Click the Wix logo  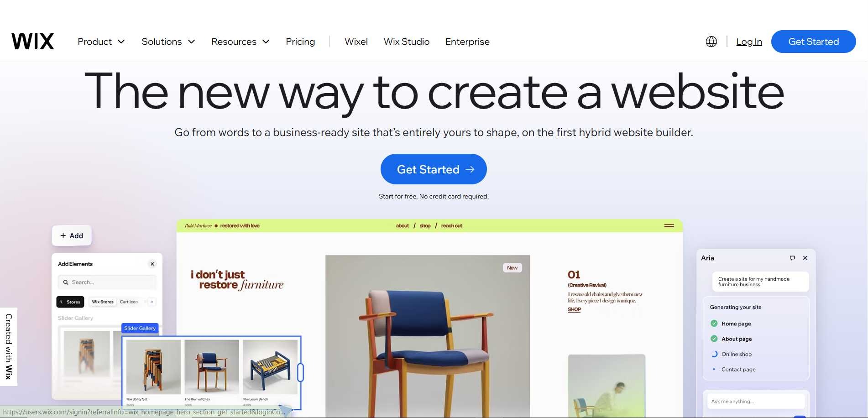tap(33, 41)
